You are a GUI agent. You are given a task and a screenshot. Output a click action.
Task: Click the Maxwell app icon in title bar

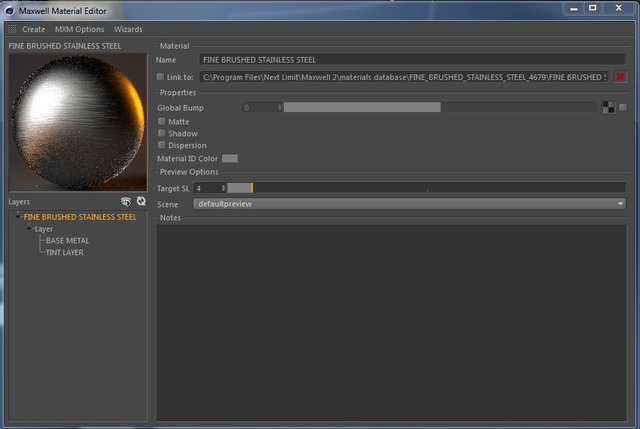point(9,11)
